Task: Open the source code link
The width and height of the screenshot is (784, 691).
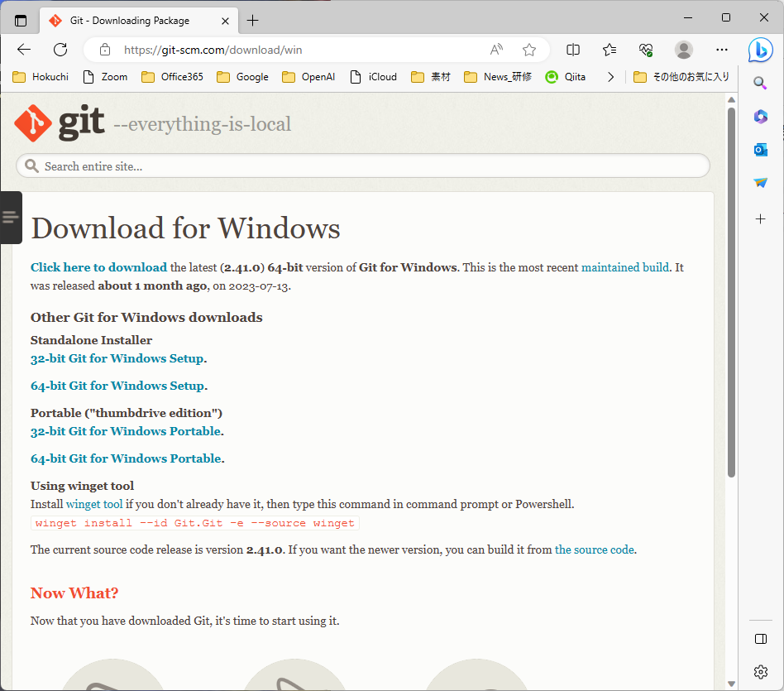Action: point(595,549)
